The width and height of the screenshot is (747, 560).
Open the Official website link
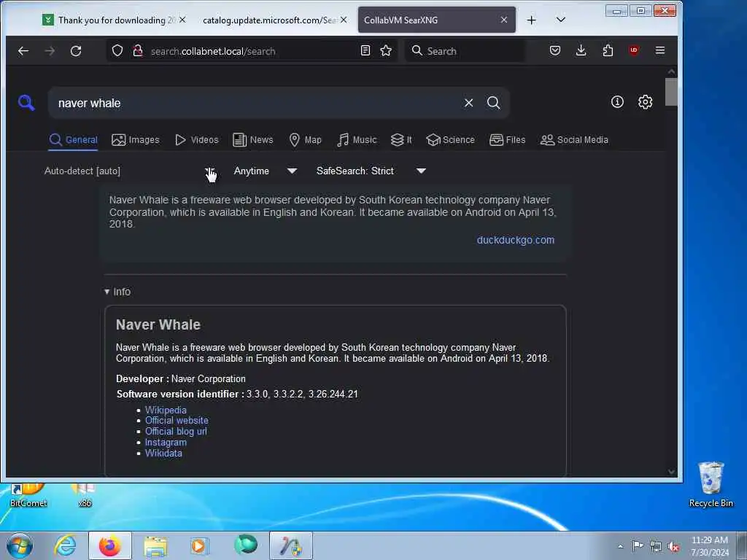(x=177, y=421)
